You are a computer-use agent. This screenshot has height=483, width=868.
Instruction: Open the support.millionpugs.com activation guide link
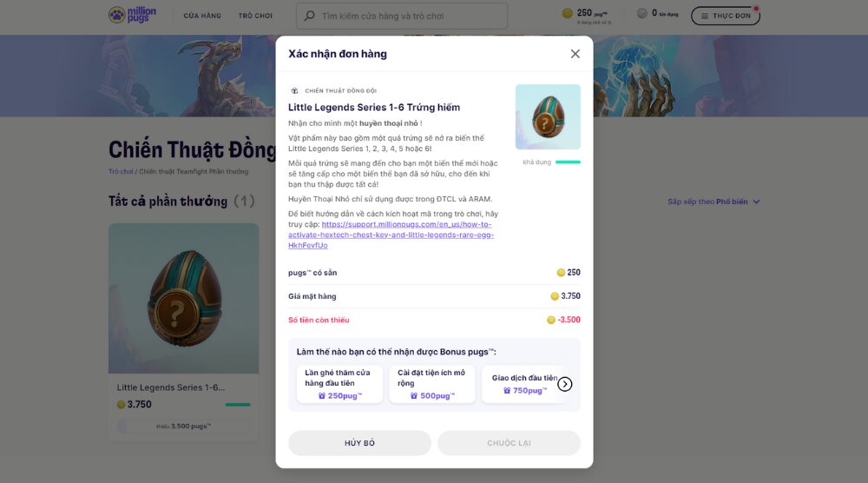click(x=395, y=235)
